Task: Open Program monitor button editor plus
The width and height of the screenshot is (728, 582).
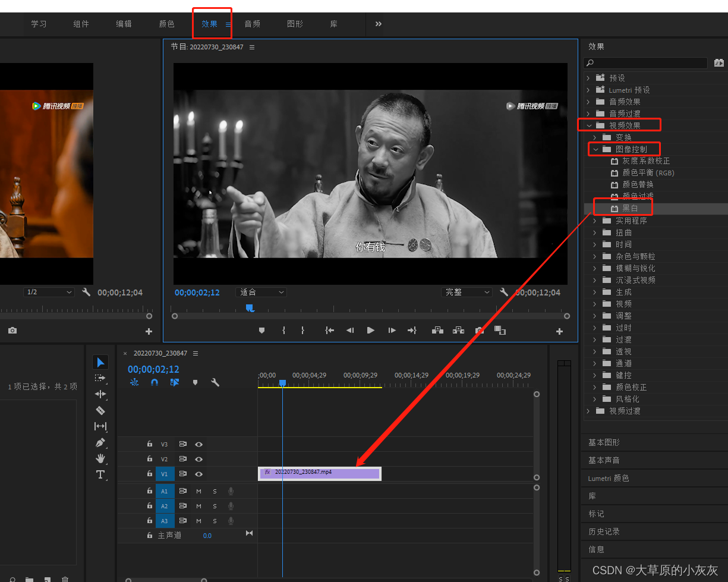Action: (x=559, y=332)
